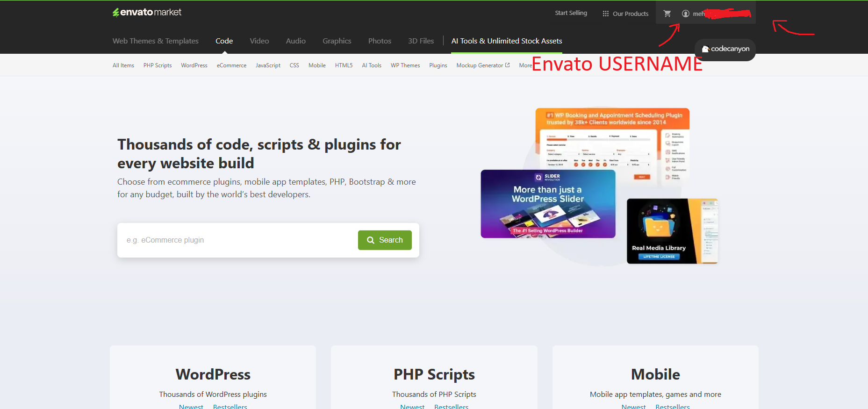This screenshot has width=868, height=409.
Task: Click 'Mobile app templates, games and more'
Action: (656, 395)
